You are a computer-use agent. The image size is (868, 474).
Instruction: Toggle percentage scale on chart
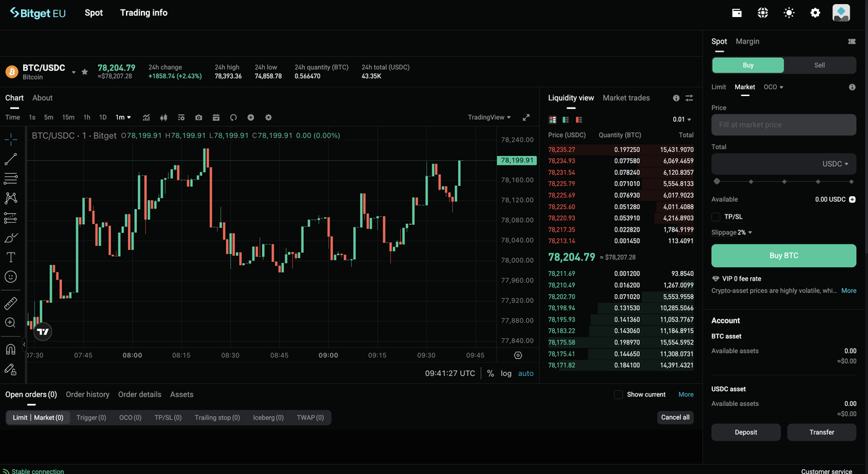point(490,373)
